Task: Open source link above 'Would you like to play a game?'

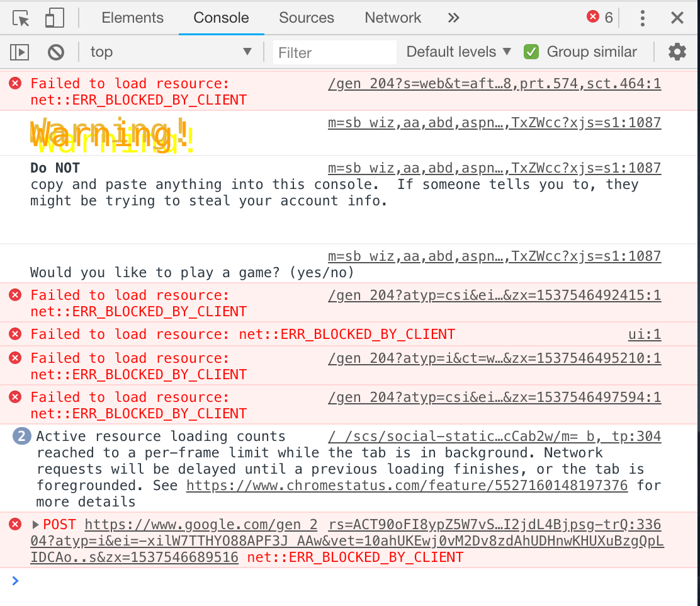Action: 494,256
